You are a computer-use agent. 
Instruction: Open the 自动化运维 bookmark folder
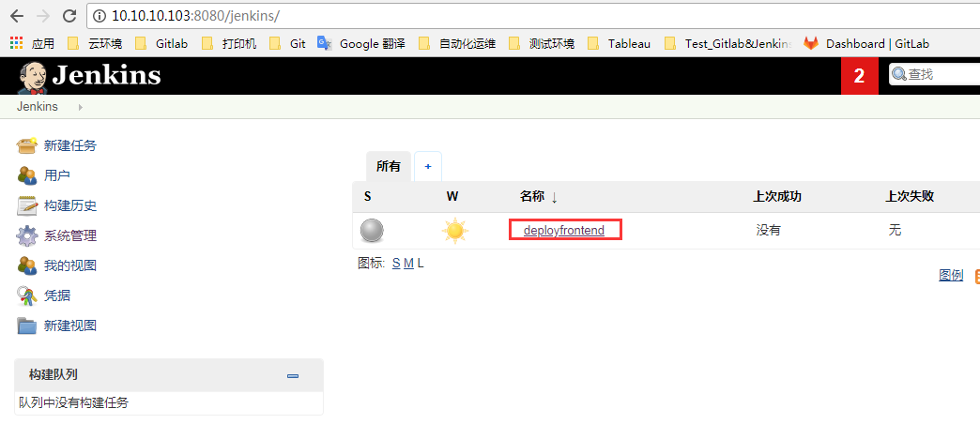(x=458, y=44)
